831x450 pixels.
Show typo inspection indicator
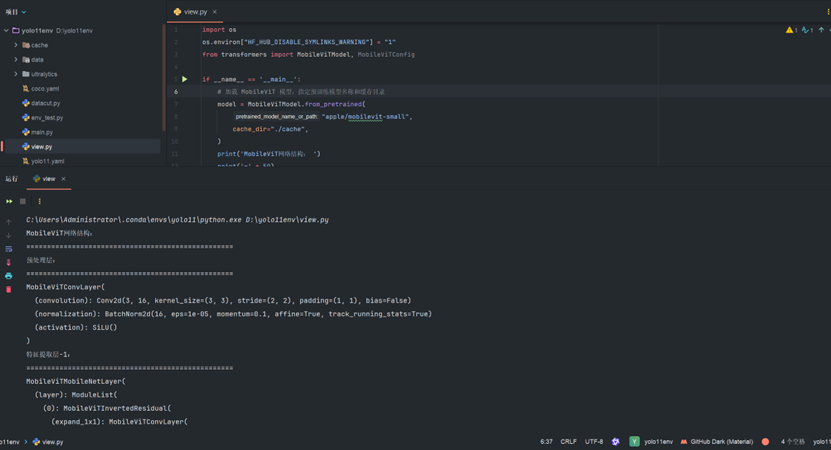pyautogui.click(x=808, y=30)
